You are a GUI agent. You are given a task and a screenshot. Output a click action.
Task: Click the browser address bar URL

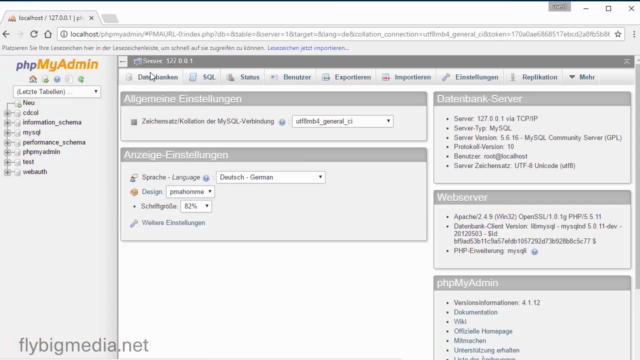tap(340, 34)
